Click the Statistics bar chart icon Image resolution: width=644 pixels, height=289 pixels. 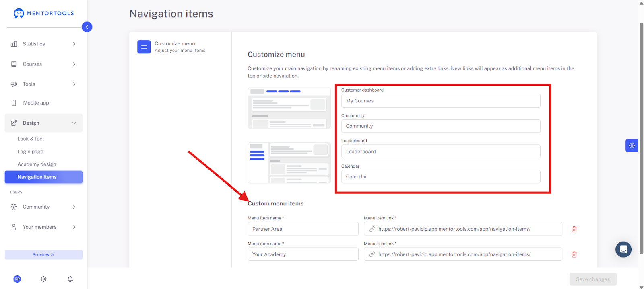[x=14, y=44]
